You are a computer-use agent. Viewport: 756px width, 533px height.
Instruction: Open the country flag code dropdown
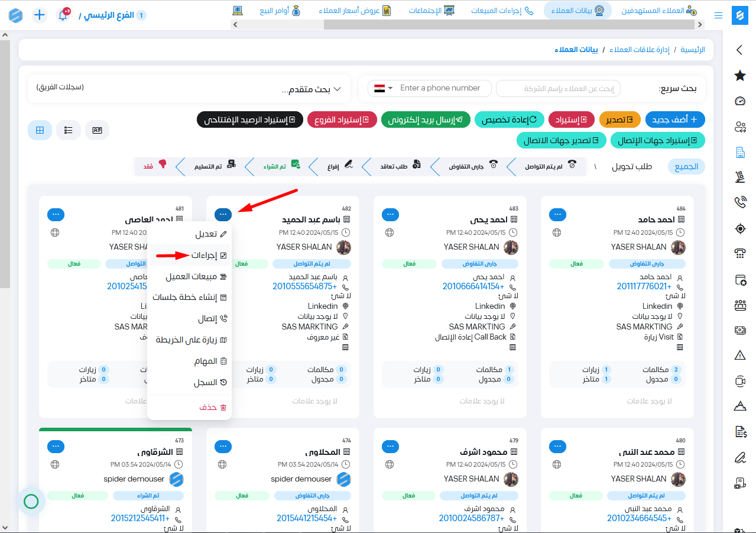click(x=383, y=88)
